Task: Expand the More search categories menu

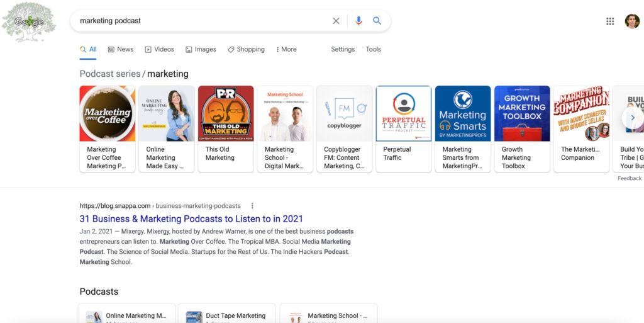Action: tap(286, 49)
